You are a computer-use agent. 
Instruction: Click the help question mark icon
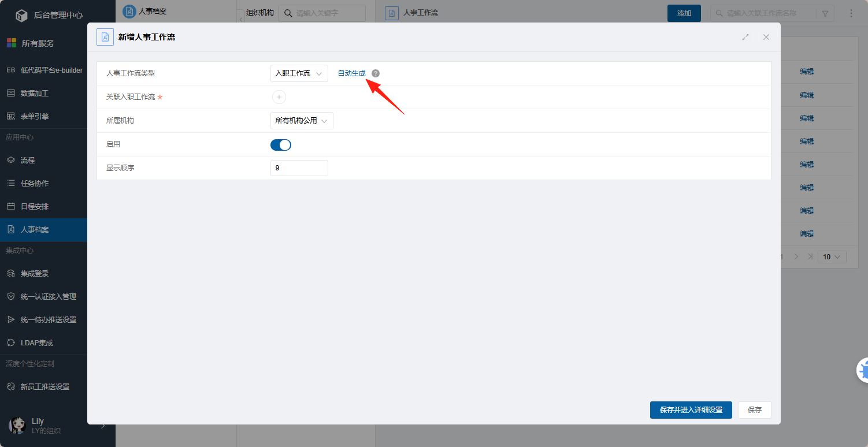(376, 73)
